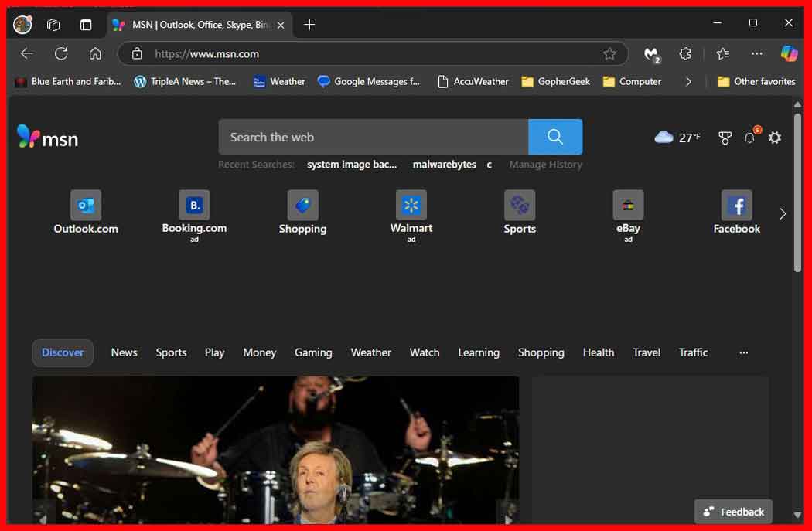
Task: Open the notifications bell
Action: [x=749, y=138]
